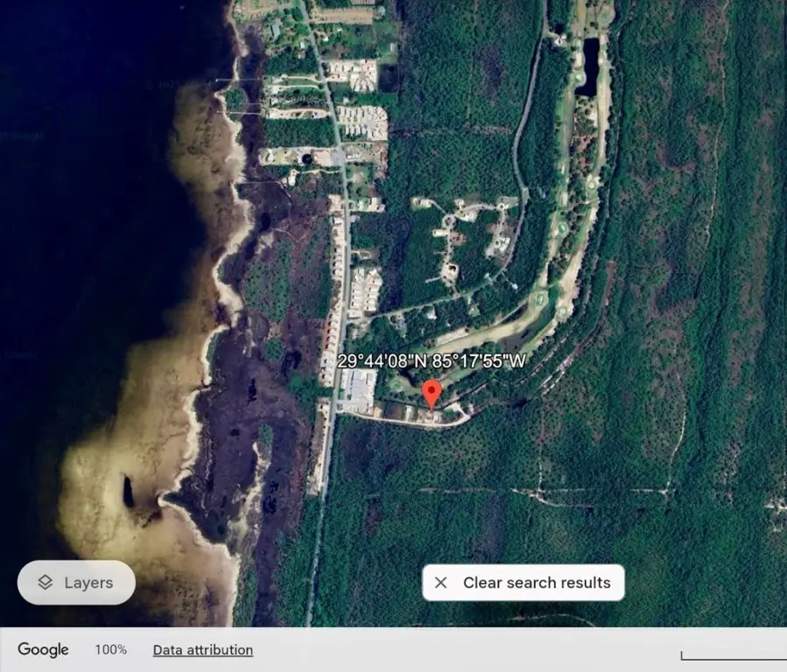Click the large white-roofed building left of pin
The width and height of the screenshot is (787, 672).
point(360,390)
